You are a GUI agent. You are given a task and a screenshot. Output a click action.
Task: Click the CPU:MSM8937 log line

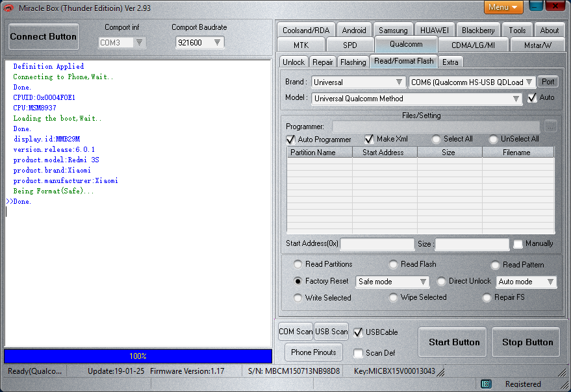[x=34, y=108]
